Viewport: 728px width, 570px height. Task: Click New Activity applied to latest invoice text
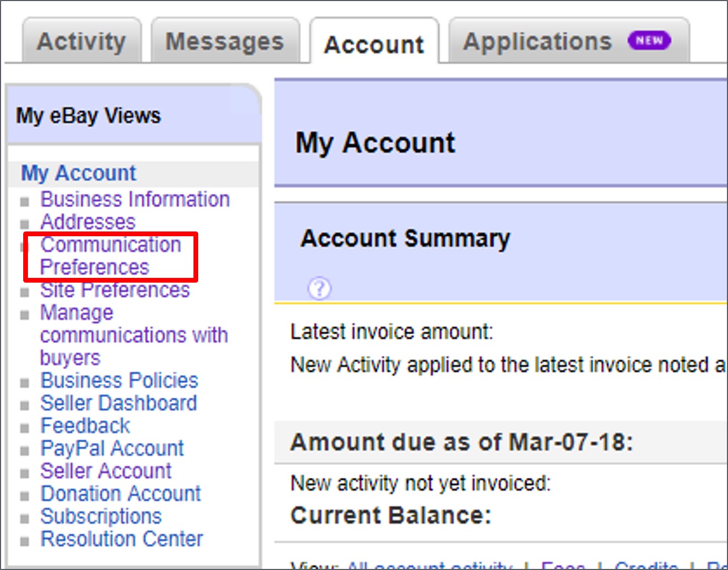pyautogui.click(x=508, y=365)
